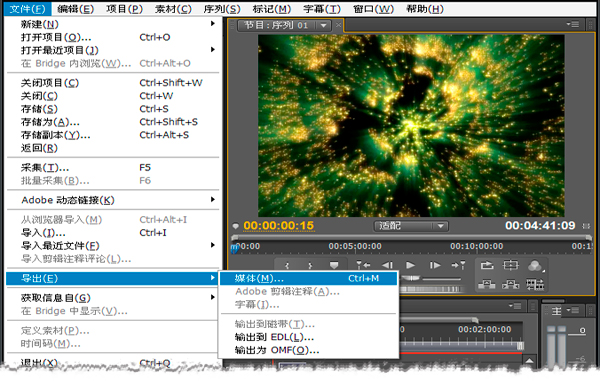Step back one frame

(387, 265)
